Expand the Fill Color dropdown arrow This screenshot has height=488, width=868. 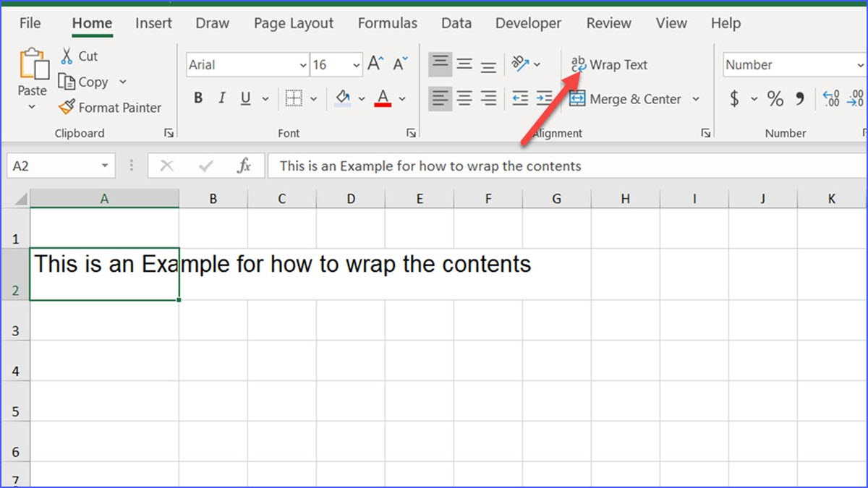click(x=361, y=98)
